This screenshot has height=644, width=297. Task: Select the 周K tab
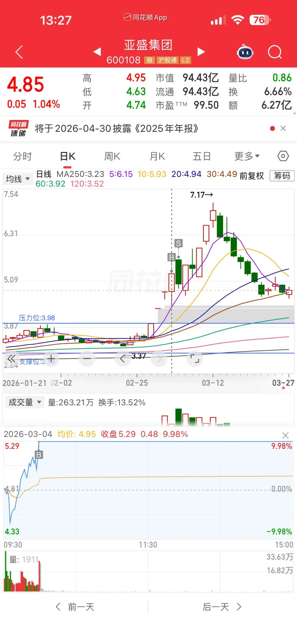coord(112,156)
